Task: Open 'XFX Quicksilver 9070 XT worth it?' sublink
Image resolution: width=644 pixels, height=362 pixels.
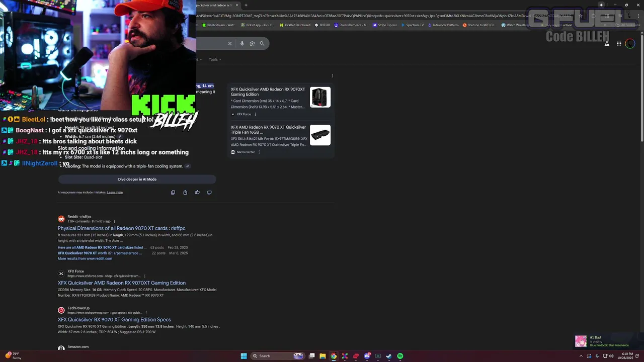Action: pos(100,253)
